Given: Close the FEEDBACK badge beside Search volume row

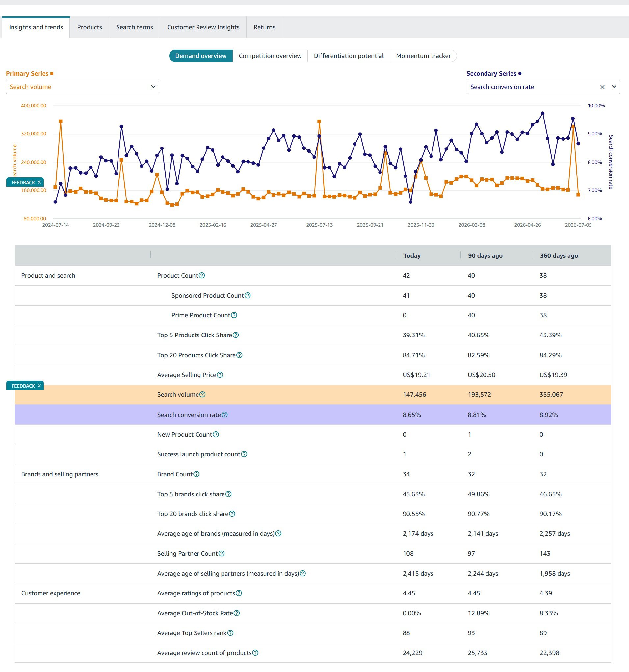Looking at the screenshot, I should pyautogui.click(x=39, y=386).
